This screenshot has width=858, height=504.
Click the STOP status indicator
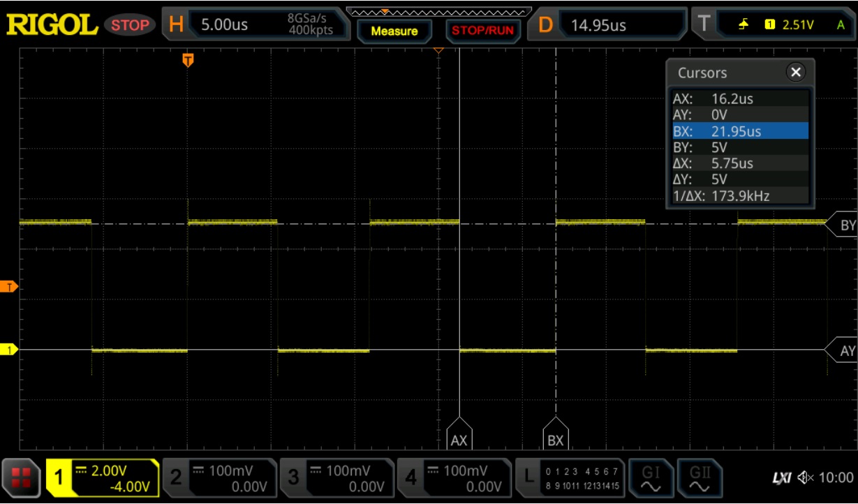click(131, 25)
